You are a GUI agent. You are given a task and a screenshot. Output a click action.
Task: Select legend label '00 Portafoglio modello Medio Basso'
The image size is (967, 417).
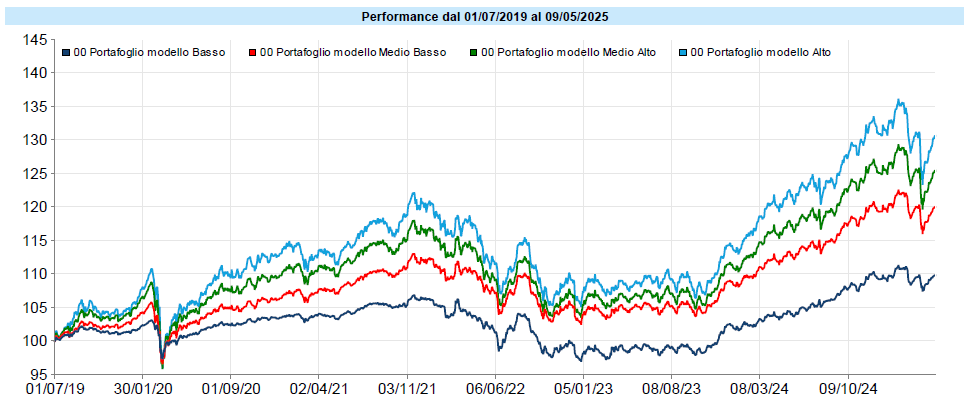coord(353,53)
